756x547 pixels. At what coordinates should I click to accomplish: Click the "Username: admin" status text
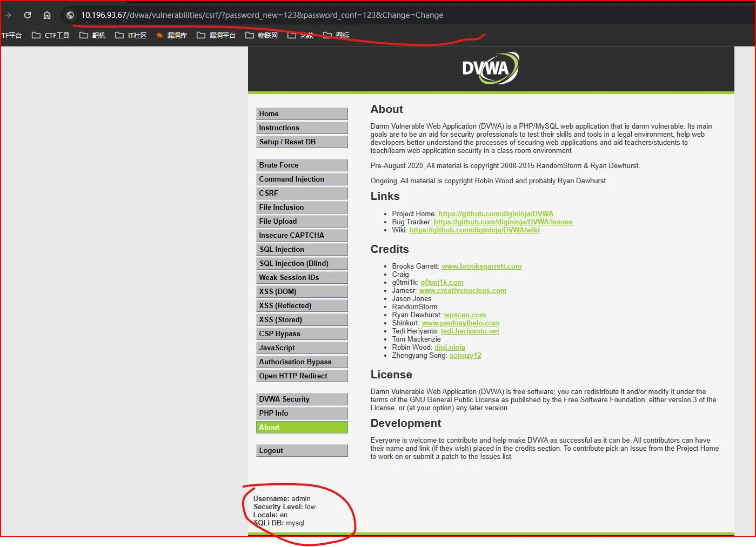click(x=282, y=499)
